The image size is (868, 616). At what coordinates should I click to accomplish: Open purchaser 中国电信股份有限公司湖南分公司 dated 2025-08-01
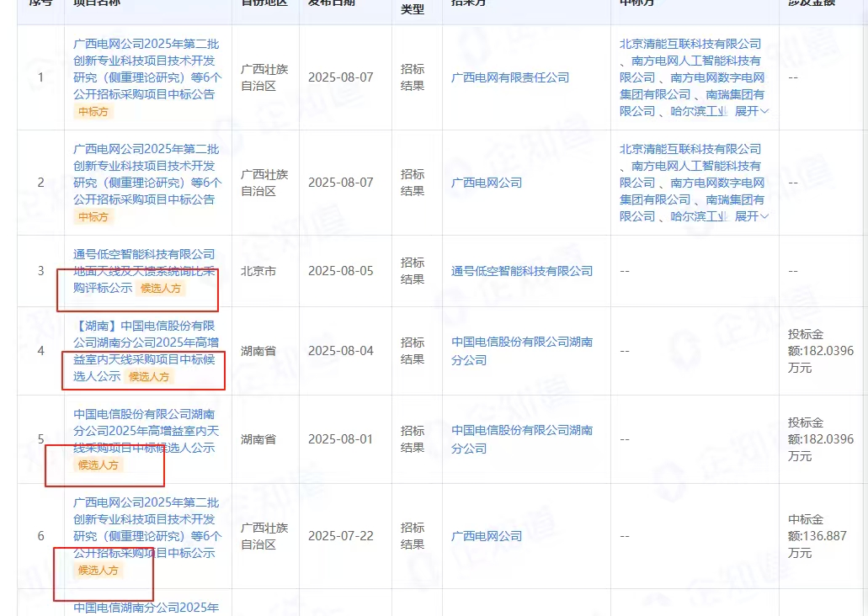522,439
